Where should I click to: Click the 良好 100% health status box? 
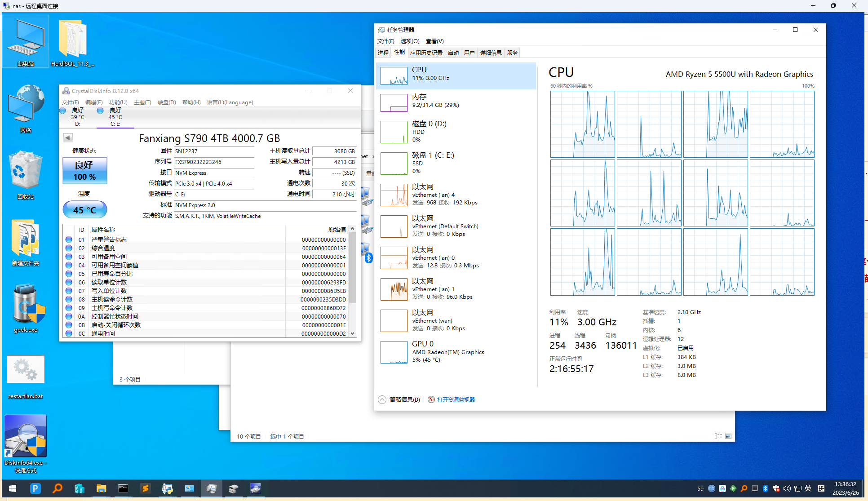click(84, 171)
